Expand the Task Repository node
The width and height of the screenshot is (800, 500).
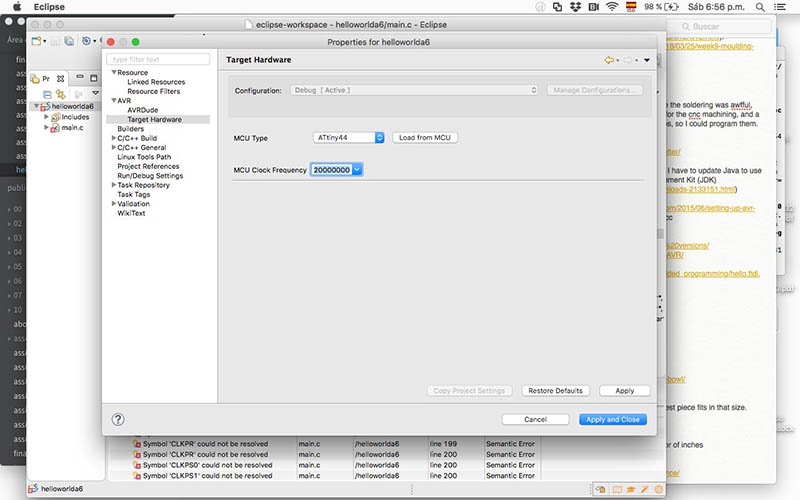click(x=114, y=185)
